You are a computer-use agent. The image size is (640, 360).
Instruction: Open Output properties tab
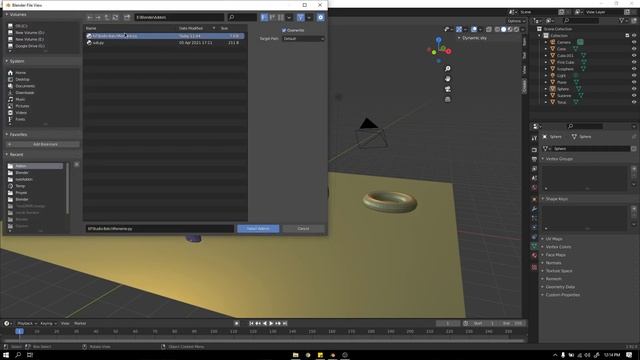click(x=534, y=159)
